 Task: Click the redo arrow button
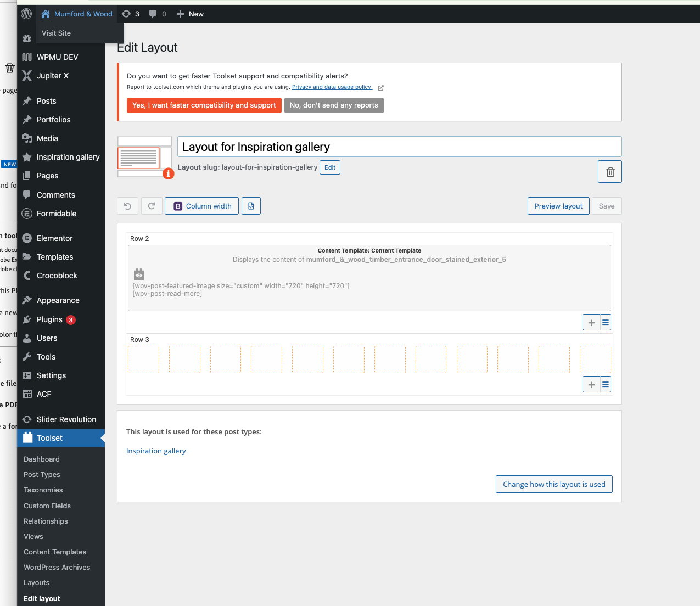pyautogui.click(x=152, y=206)
